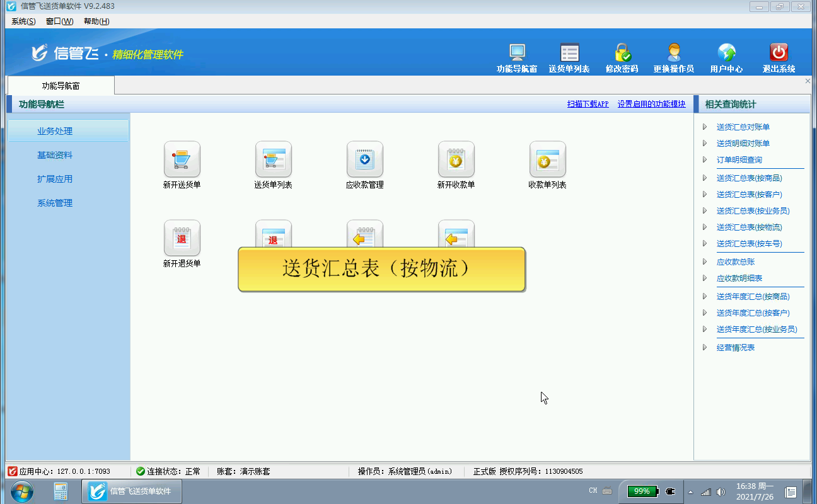Click the 扫描下载APP link
Image resolution: width=817 pixels, height=504 pixels.
[x=588, y=104]
